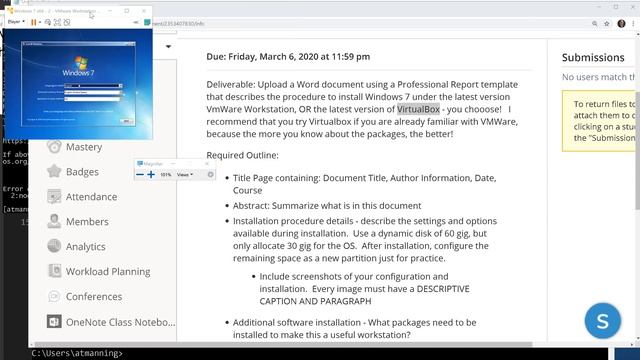The image size is (640, 360).
Task: Pause the virtual machine in VMware
Action: [x=33, y=22]
